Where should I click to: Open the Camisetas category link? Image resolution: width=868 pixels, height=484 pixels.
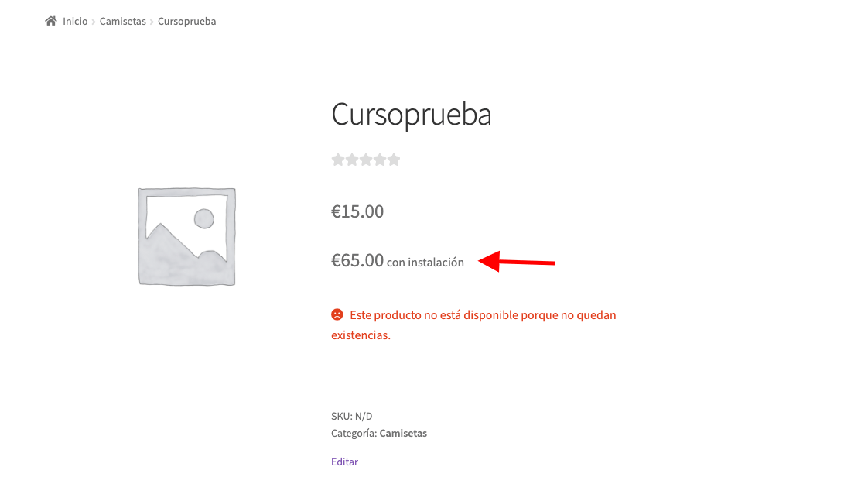point(403,433)
